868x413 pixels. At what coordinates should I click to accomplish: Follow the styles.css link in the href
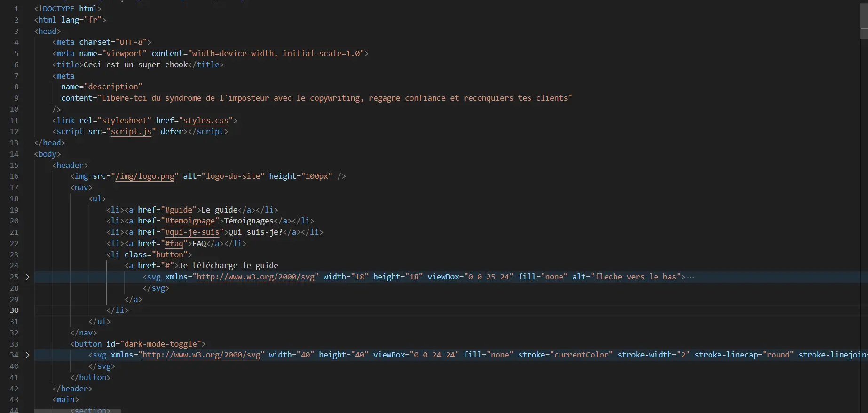pos(205,120)
